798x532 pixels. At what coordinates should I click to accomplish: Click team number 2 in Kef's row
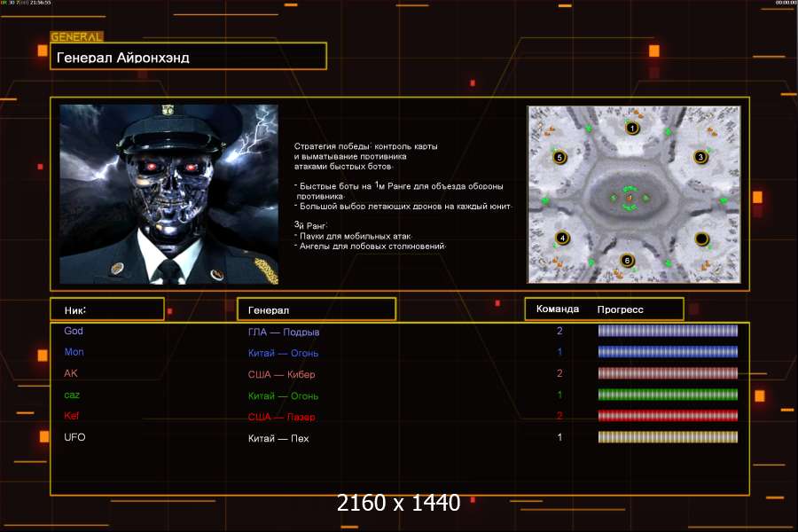click(559, 416)
